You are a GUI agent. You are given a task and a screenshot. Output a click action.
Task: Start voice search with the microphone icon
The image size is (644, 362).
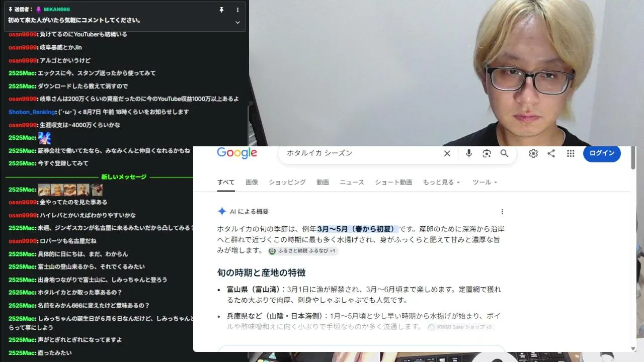point(469,153)
